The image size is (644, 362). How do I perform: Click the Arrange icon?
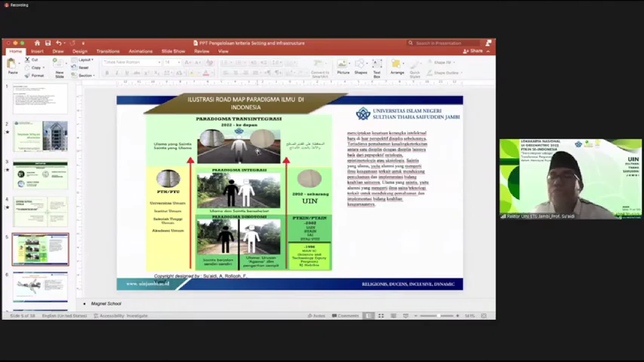pyautogui.click(x=397, y=64)
